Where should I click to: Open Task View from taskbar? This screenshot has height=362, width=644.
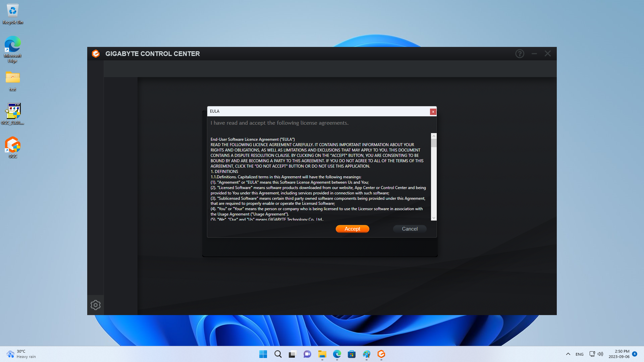click(292, 354)
